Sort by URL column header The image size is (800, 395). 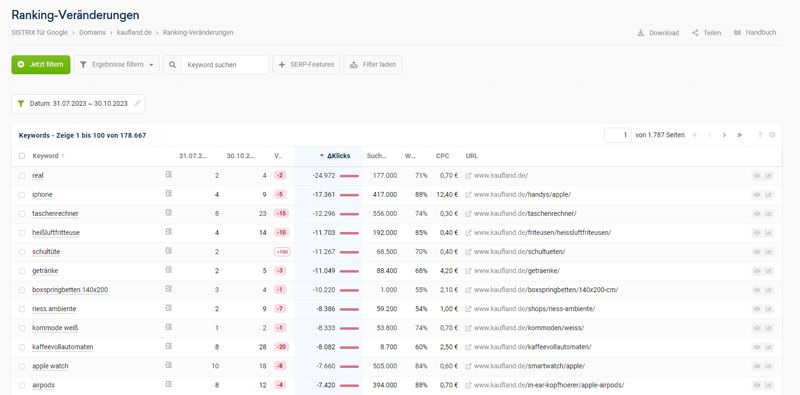coord(471,156)
